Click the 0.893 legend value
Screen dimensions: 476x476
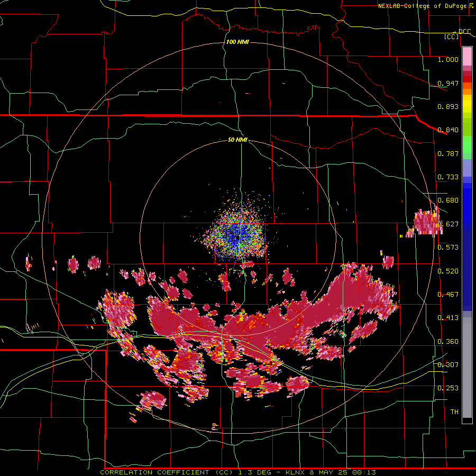click(448, 106)
